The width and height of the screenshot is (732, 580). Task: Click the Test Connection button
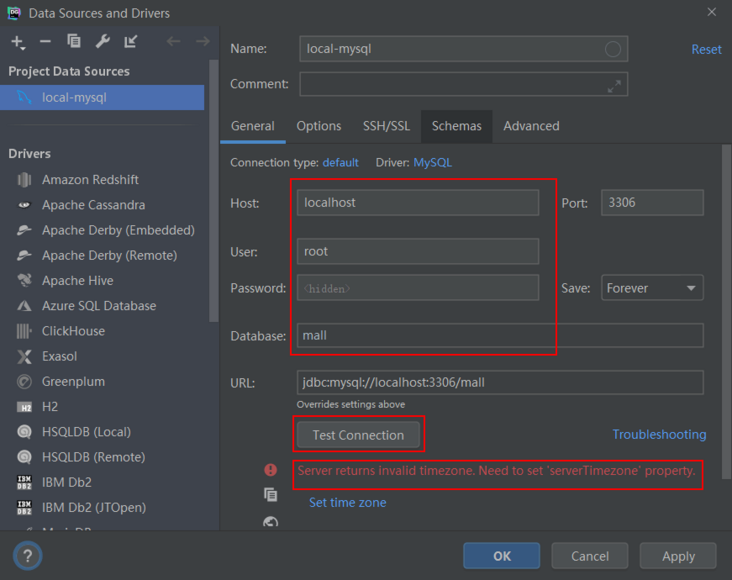click(x=358, y=435)
